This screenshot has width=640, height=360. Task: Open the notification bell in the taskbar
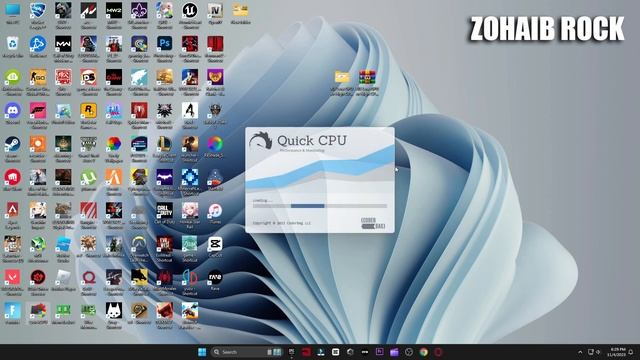click(631, 352)
